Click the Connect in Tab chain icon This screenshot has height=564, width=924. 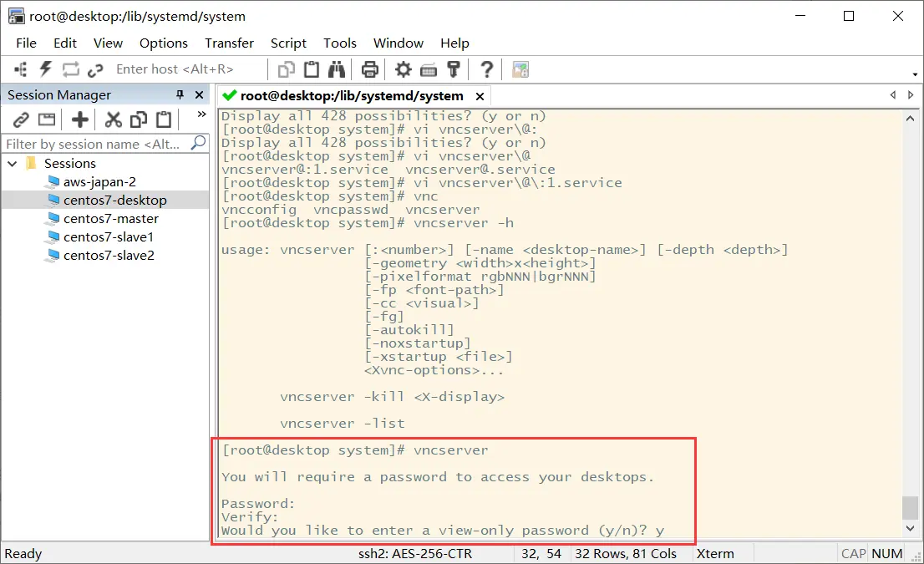(x=95, y=70)
